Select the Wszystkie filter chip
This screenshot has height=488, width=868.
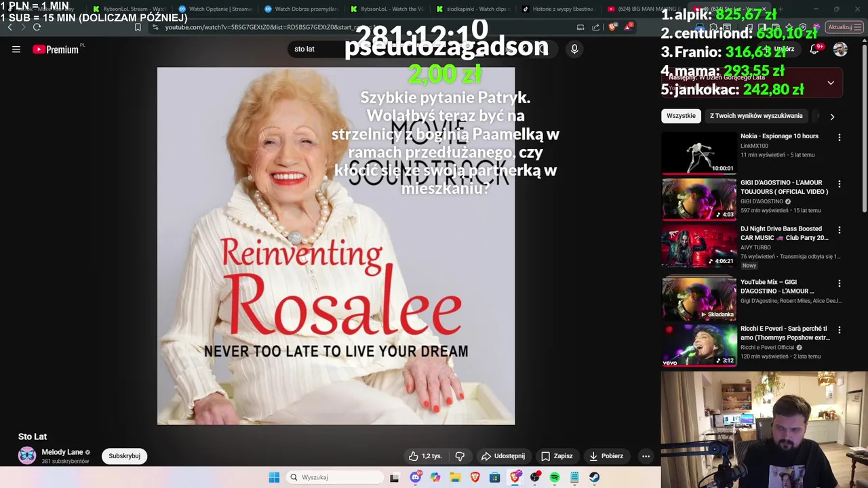tap(681, 116)
